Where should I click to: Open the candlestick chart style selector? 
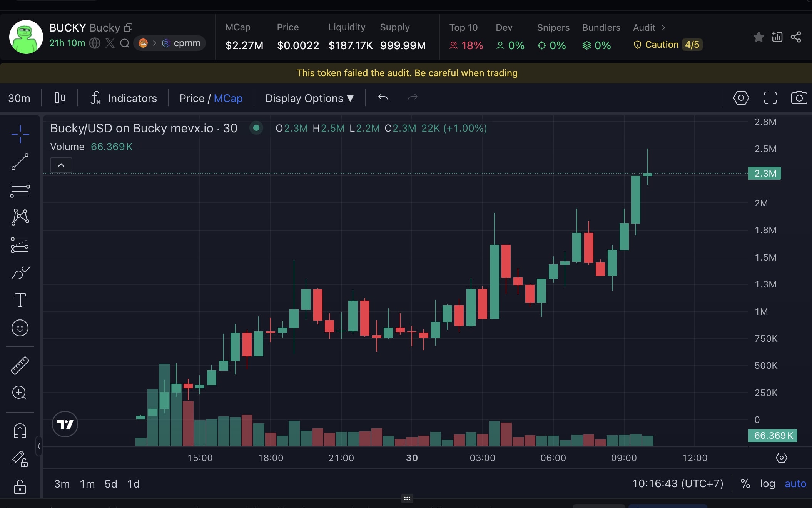(x=60, y=98)
